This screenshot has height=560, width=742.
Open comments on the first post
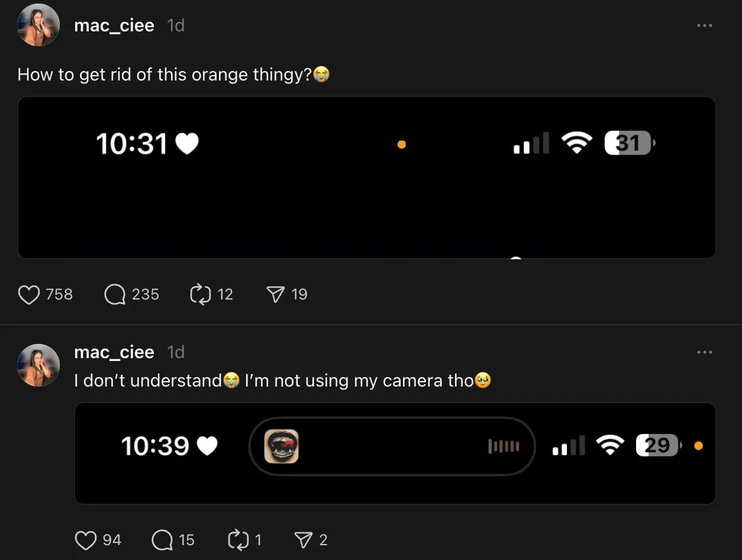[x=115, y=294]
